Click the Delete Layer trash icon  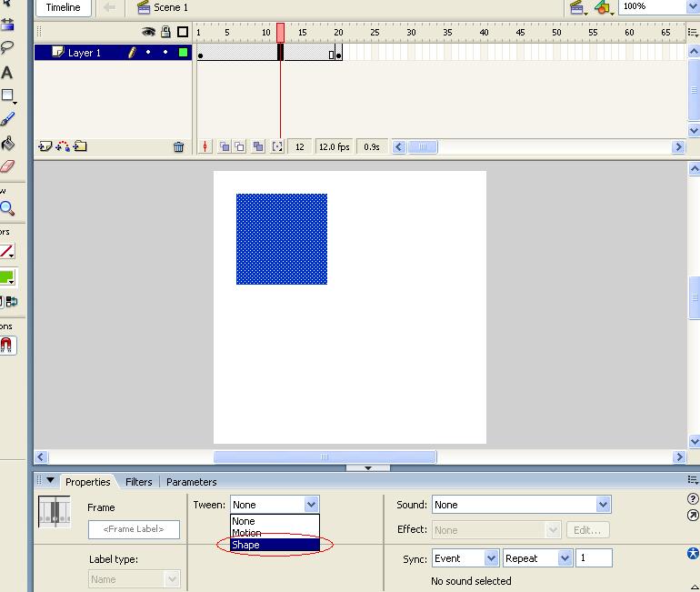click(x=178, y=147)
